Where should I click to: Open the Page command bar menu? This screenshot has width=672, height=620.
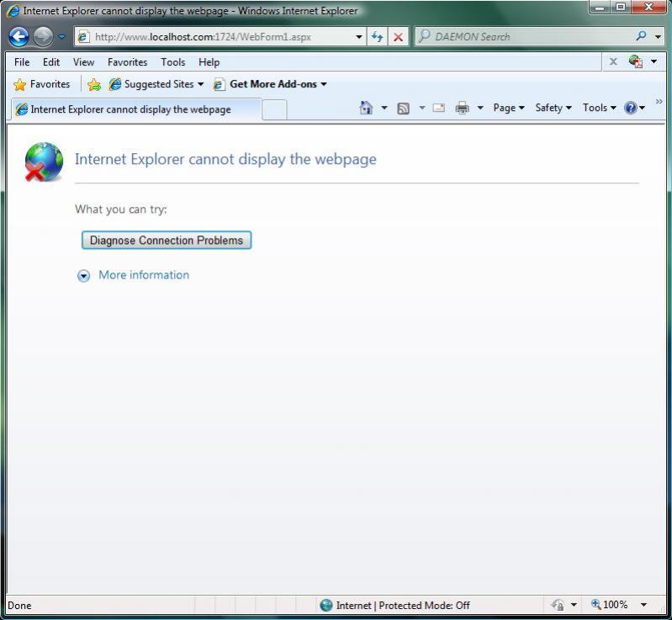click(x=508, y=108)
